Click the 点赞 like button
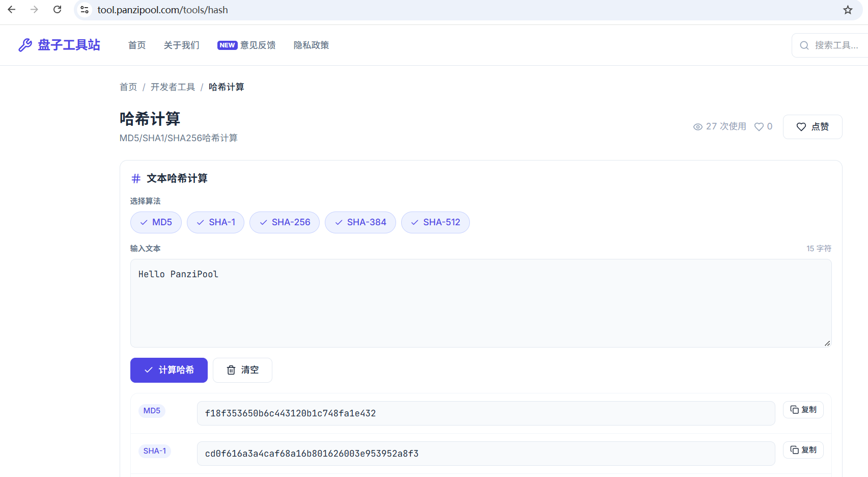 click(x=813, y=127)
